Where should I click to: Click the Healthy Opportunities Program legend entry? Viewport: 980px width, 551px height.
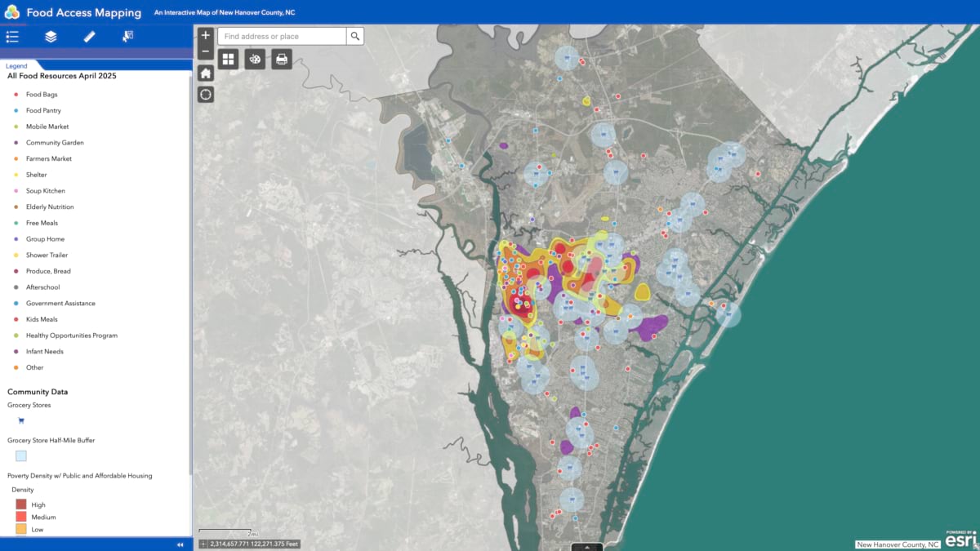72,335
